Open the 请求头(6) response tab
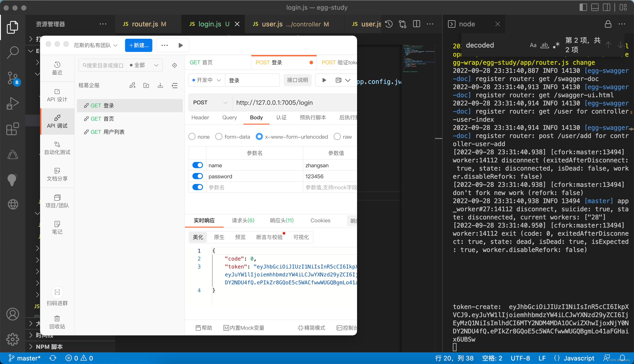 [x=243, y=221]
